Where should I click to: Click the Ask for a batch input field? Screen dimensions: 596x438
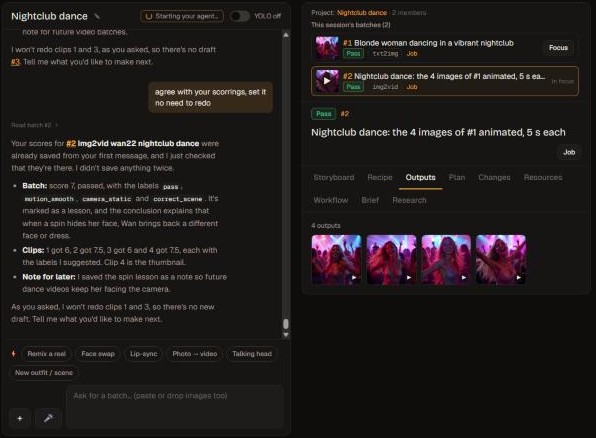(x=175, y=407)
